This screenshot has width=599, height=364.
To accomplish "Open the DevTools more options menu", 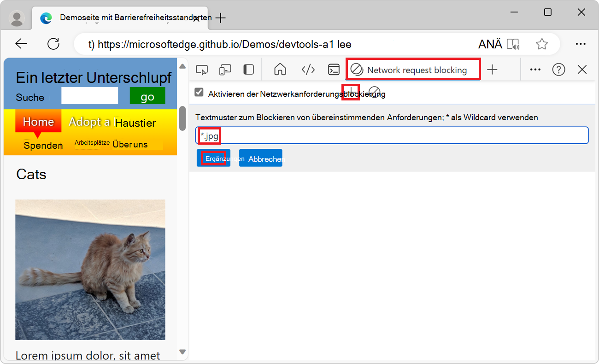I will (535, 69).
